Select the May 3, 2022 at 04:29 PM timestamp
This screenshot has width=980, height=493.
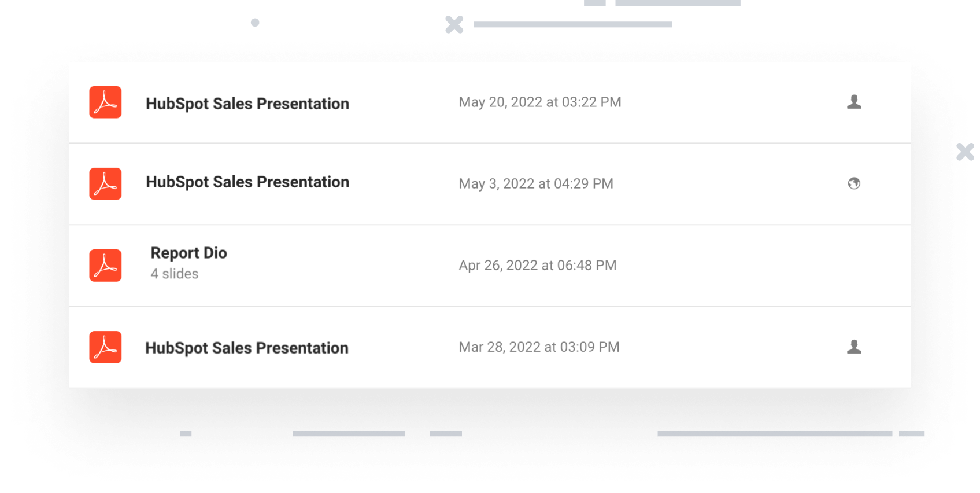click(x=536, y=184)
